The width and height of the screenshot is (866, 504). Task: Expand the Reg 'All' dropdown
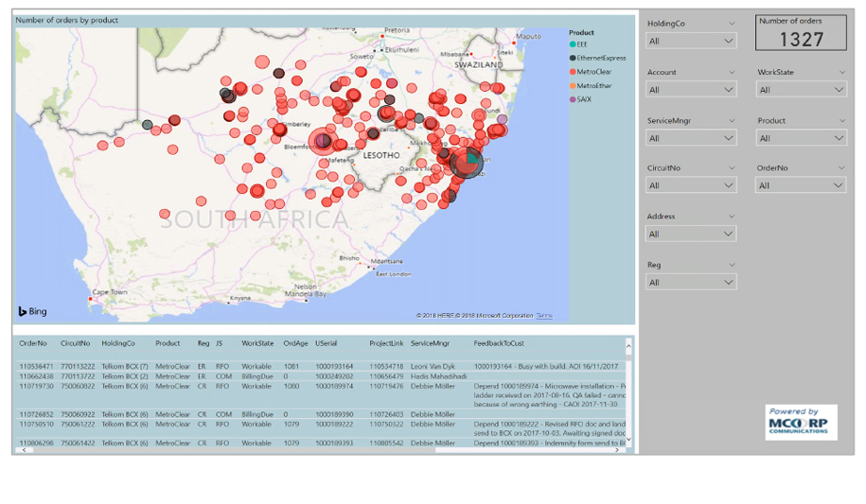691,282
